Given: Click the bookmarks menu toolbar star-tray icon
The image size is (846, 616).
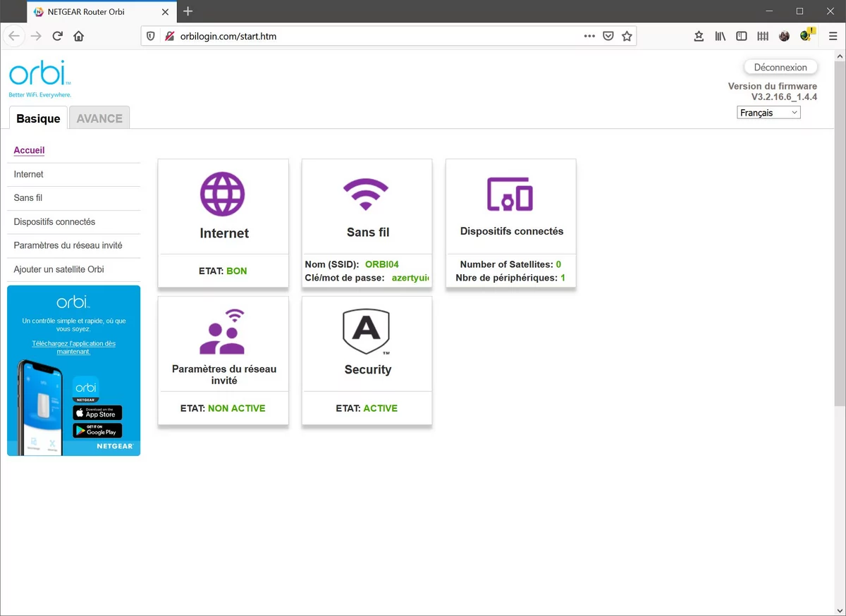Looking at the screenshot, I should click(699, 36).
